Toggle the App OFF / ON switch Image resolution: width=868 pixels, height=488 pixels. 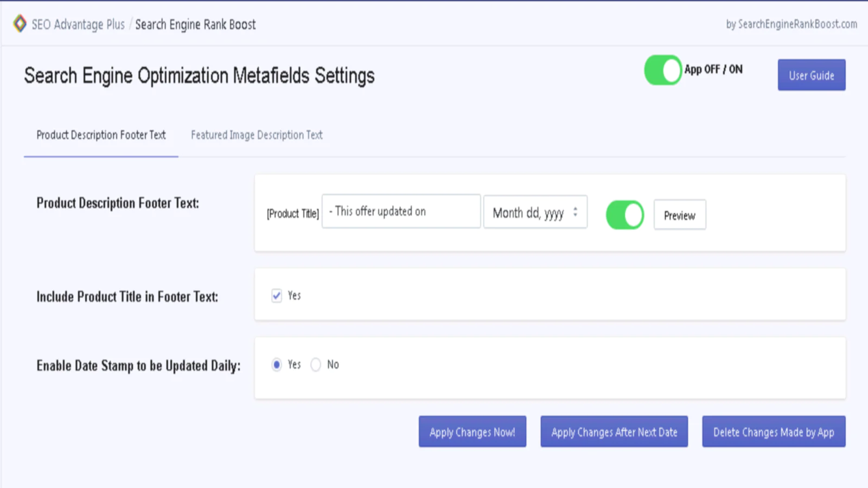pos(662,70)
